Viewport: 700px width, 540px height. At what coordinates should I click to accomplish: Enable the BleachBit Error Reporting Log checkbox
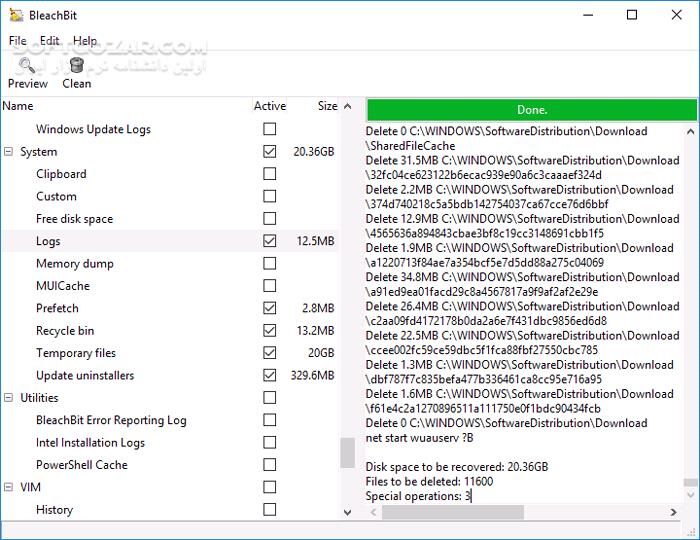click(x=270, y=420)
